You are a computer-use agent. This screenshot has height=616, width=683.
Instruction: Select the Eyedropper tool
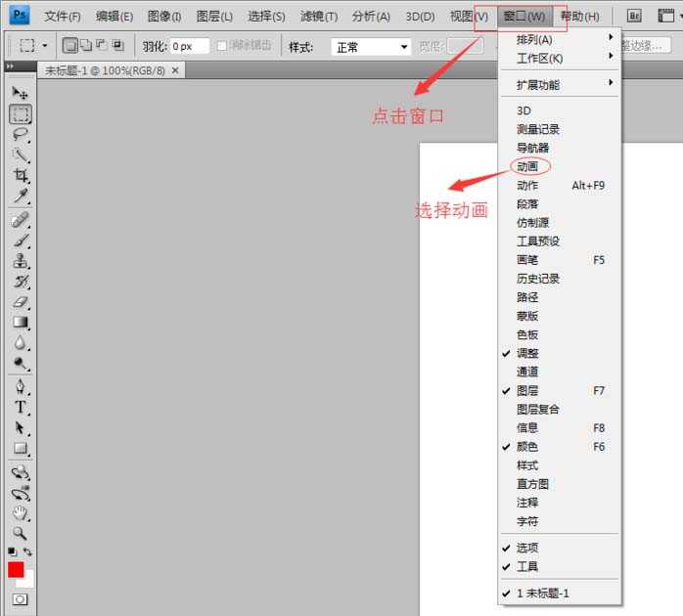(20, 197)
